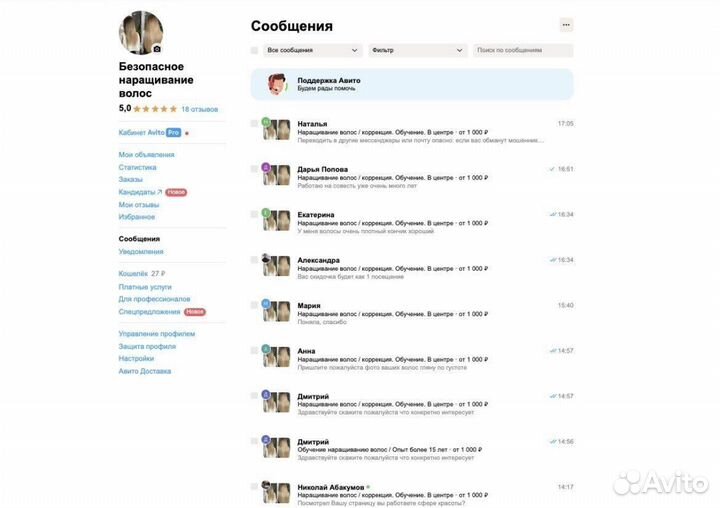Click the camera icon on profile photo

(157, 49)
